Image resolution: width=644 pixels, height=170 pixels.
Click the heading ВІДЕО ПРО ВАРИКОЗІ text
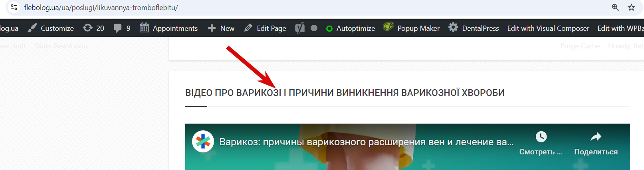click(x=233, y=93)
